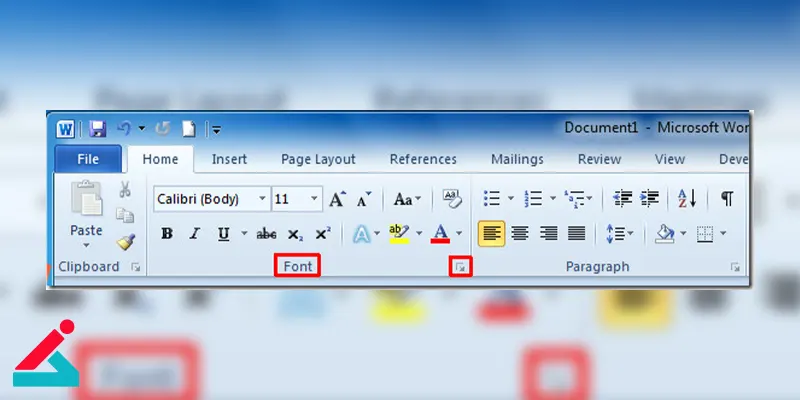Justify the paragraph text

pyautogui.click(x=577, y=234)
